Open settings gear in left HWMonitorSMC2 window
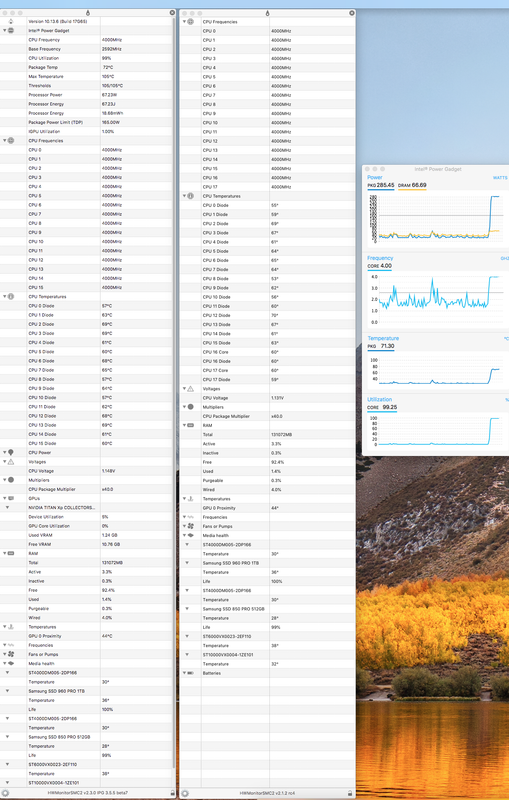 [6, 793]
